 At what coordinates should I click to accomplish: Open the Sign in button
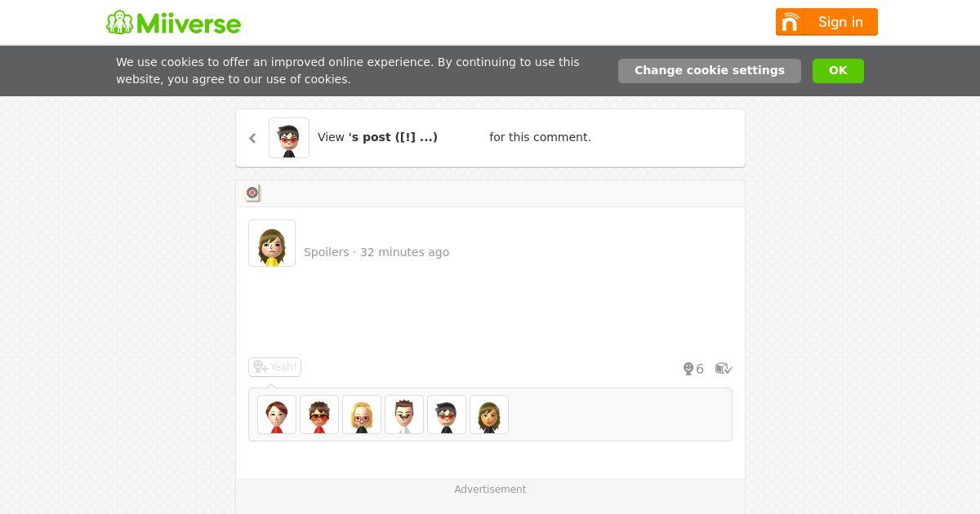tap(826, 22)
